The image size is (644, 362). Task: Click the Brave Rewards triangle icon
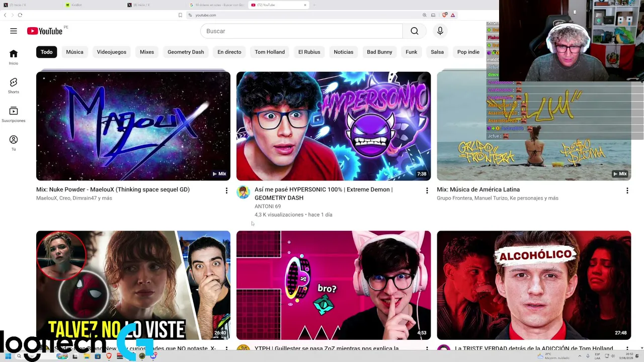pos(453,15)
